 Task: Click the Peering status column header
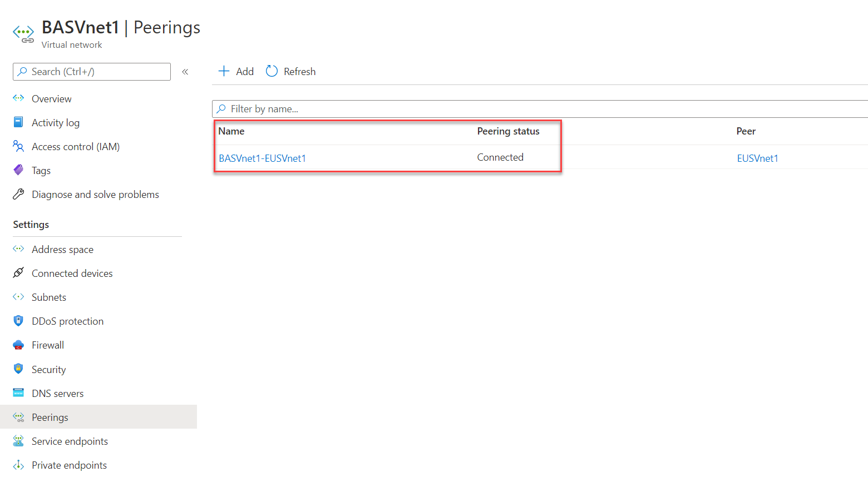[508, 131]
